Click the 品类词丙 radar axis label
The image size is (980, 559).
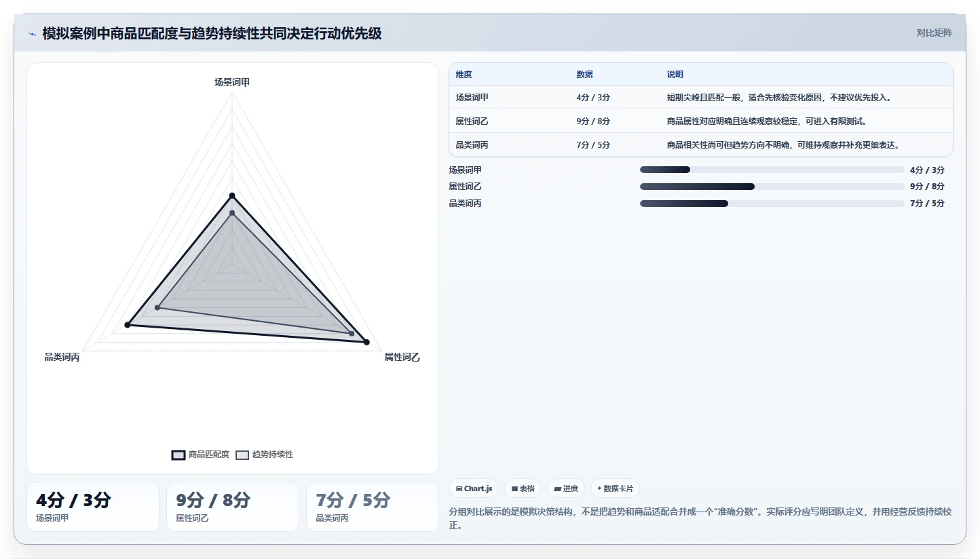click(62, 358)
